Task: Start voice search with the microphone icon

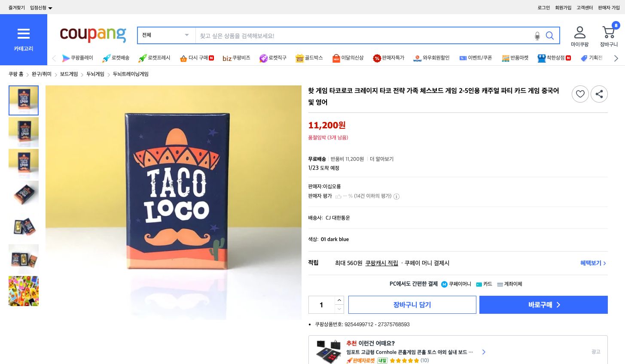Action: (x=537, y=36)
